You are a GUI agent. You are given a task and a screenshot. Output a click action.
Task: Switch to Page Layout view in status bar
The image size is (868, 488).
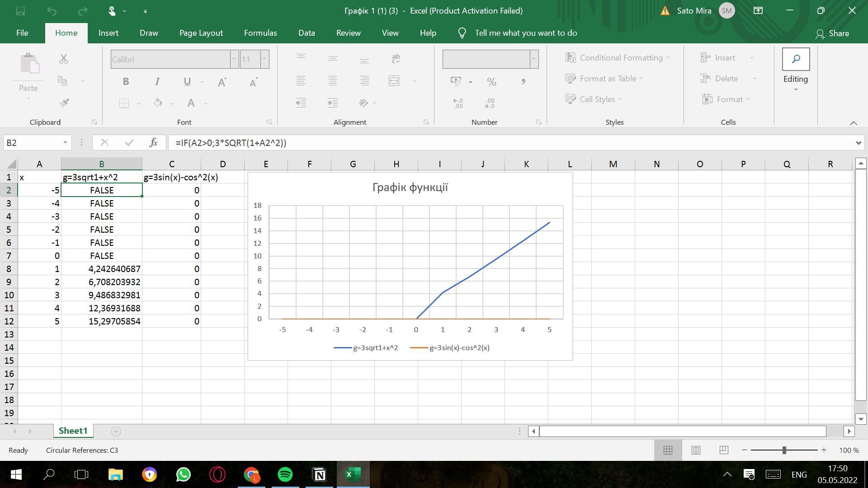click(696, 450)
